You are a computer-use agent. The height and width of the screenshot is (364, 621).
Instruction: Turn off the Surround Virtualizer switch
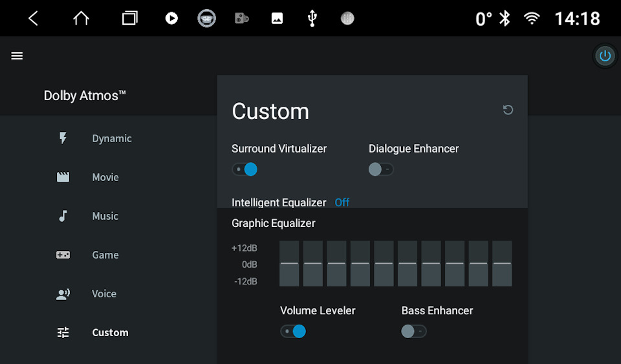(x=245, y=169)
